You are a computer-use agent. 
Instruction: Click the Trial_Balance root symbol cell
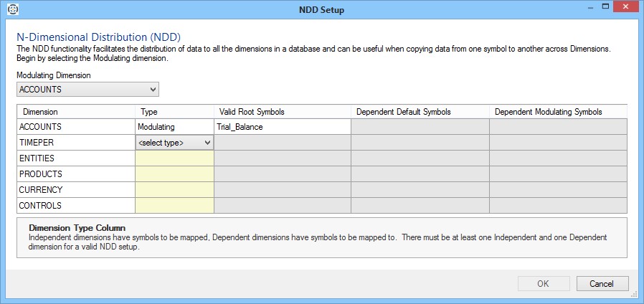click(282, 127)
